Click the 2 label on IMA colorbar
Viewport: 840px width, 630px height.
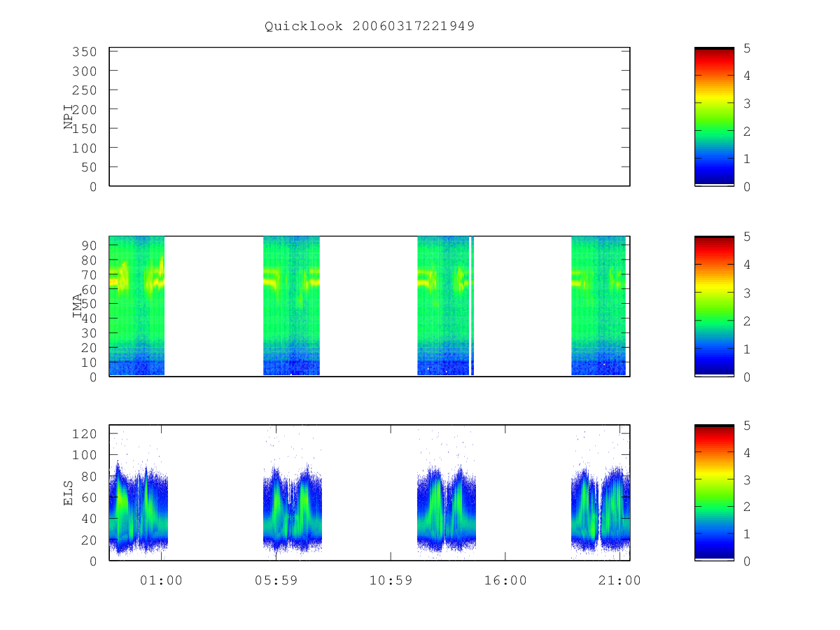[747, 321]
